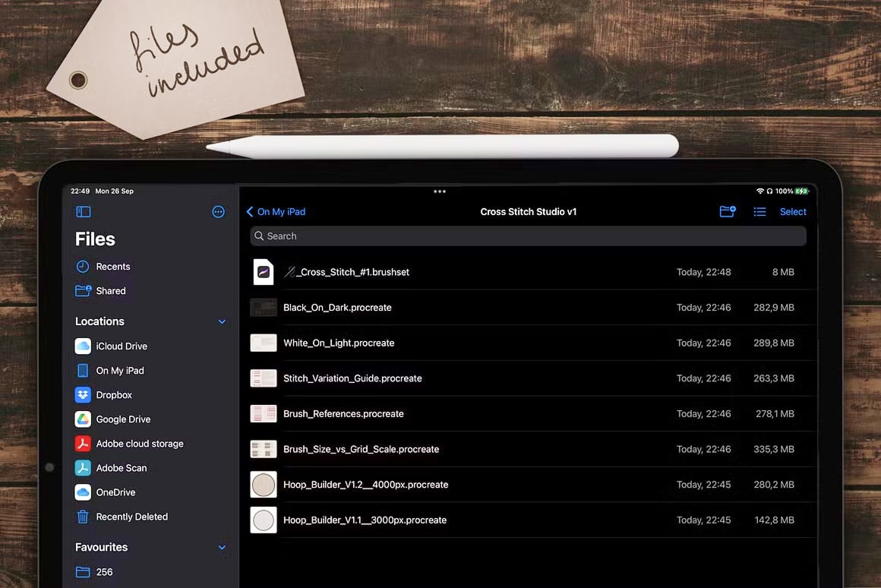Screen dimensions: 881x588
Task: Click the 282,9 MB size value
Action: 774,308
